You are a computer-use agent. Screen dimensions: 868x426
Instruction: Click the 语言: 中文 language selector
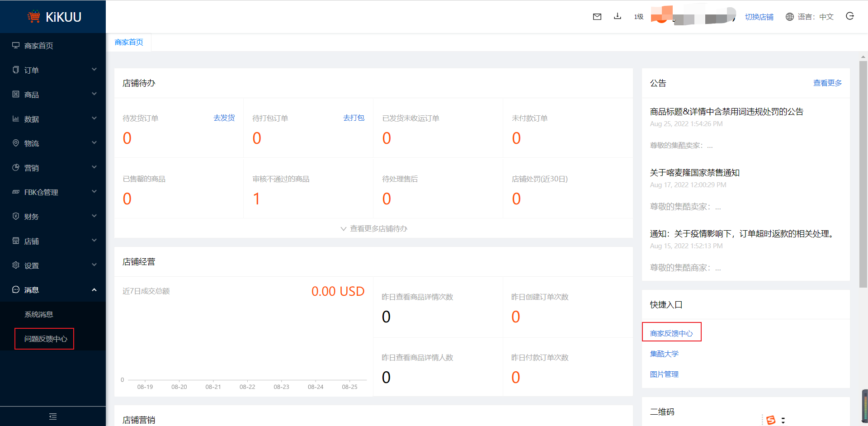click(816, 17)
